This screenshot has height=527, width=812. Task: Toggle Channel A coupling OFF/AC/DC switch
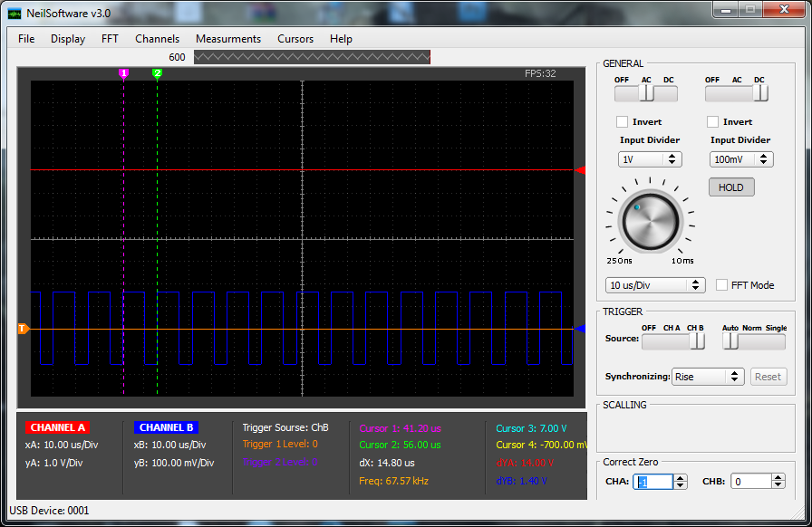(x=646, y=93)
